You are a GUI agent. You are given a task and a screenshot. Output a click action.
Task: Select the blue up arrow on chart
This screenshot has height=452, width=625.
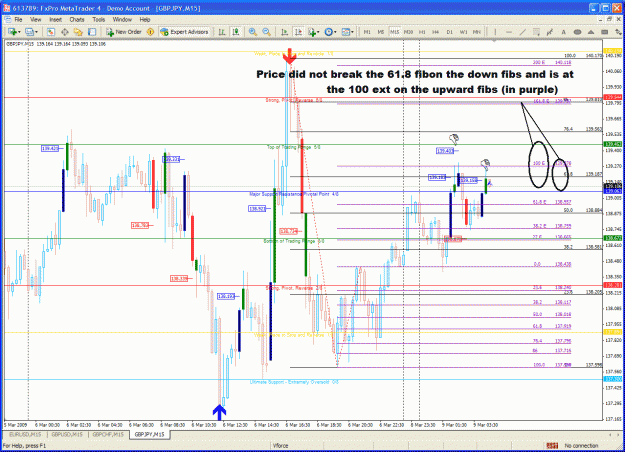(x=220, y=412)
